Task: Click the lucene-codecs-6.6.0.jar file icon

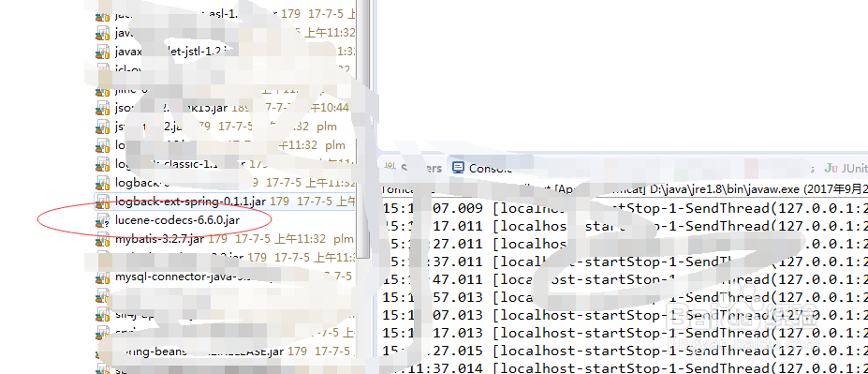Action: (102, 221)
